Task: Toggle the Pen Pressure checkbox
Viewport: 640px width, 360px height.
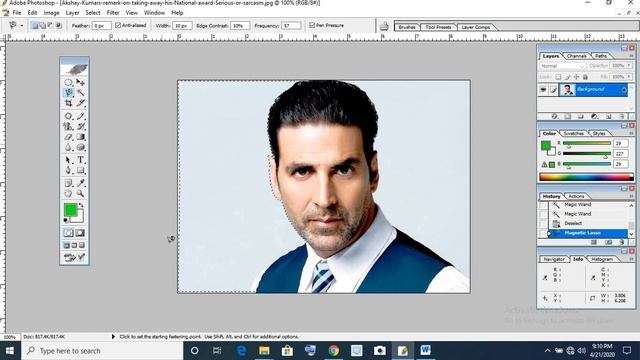Action: pos(312,25)
